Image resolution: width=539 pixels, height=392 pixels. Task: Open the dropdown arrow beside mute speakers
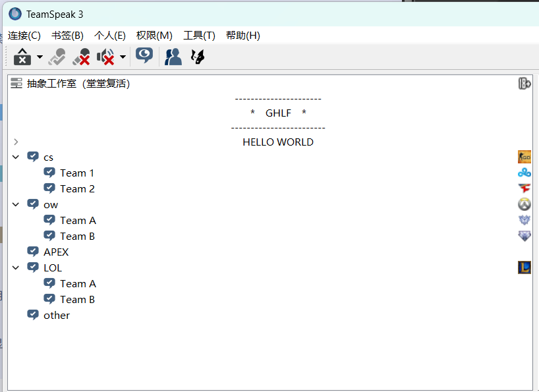click(123, 57)
